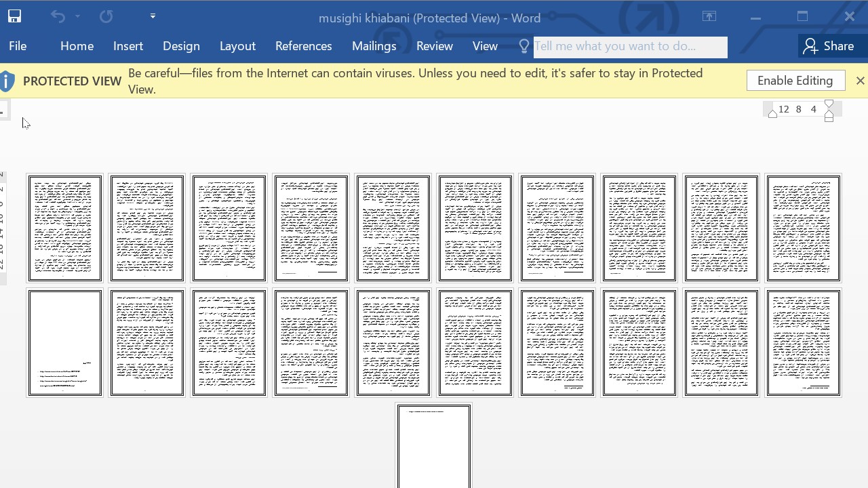Open the Design tab

point(181,46)
